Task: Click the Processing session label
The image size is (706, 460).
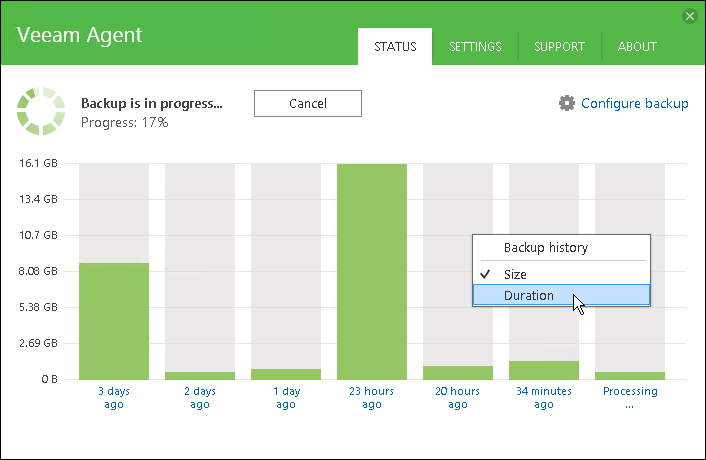Action: pos(630,397)
